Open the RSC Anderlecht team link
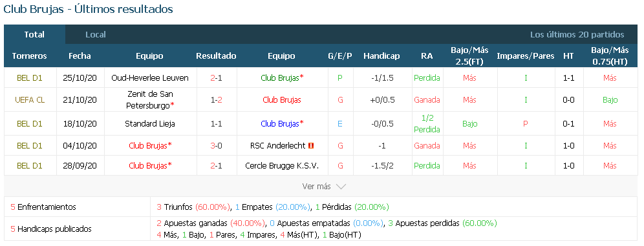 [x=277, y=145]
